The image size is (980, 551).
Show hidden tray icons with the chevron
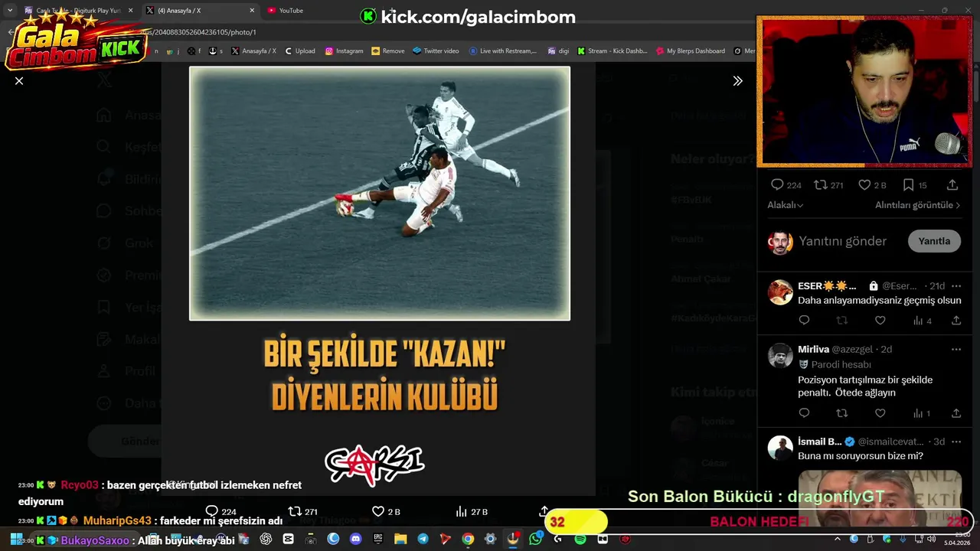click(x=838, y=539)
